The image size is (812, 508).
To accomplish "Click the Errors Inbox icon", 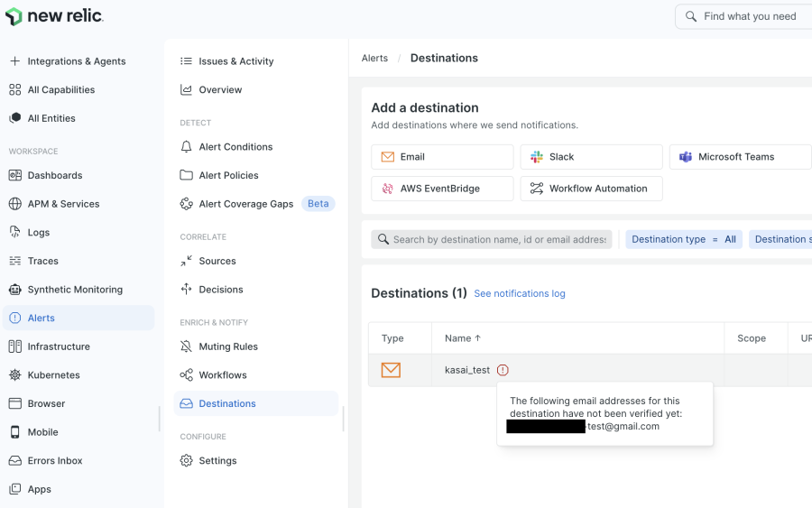I will 15,460.
